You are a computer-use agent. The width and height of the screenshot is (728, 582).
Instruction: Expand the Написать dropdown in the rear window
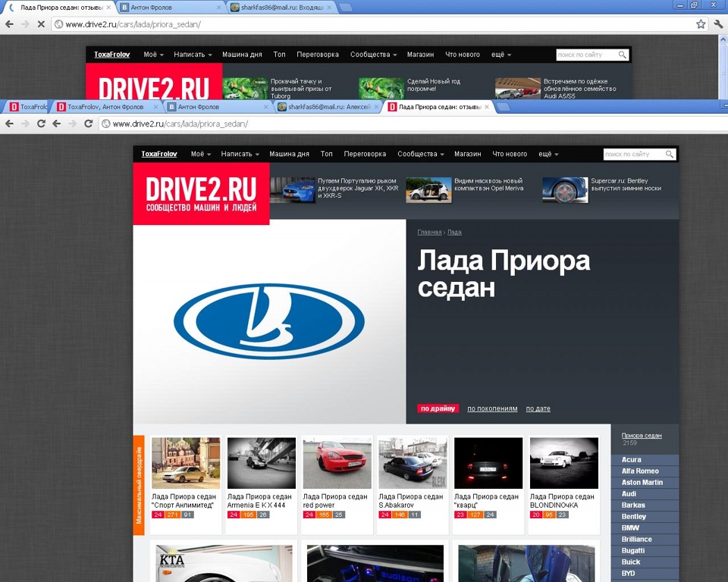[x=193, y=55]
